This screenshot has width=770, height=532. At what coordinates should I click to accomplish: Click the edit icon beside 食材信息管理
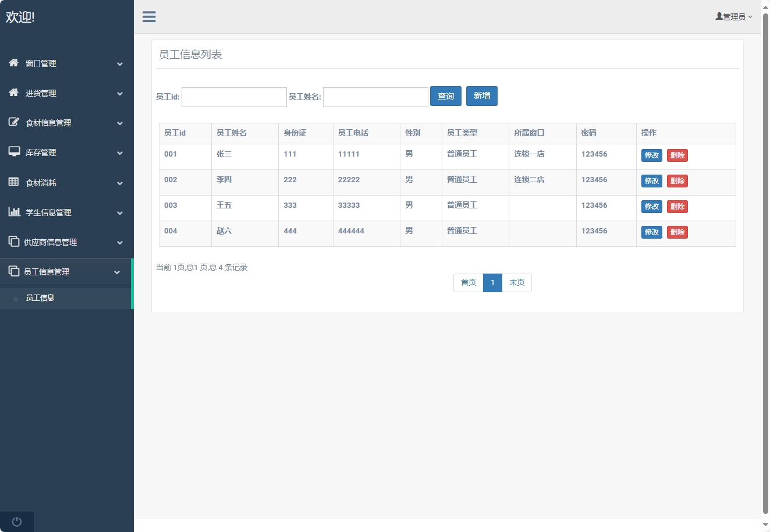click(14, 122)
